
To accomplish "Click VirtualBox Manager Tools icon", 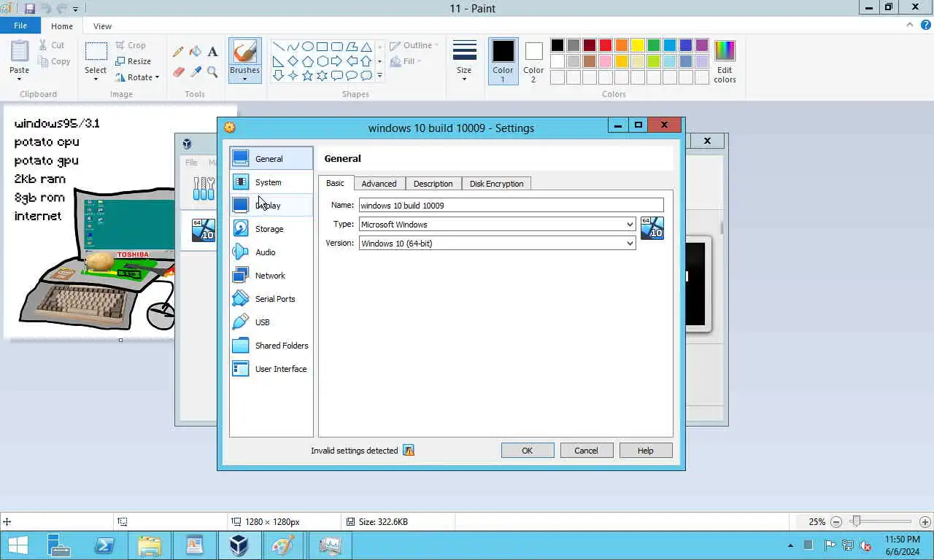I will (x=204, y=188).
